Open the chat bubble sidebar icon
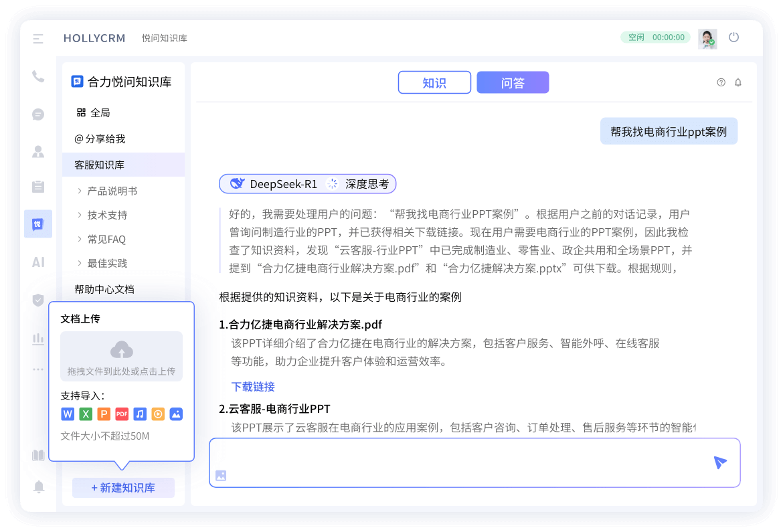This screenshot has height=532, width=783. (38, 114)
